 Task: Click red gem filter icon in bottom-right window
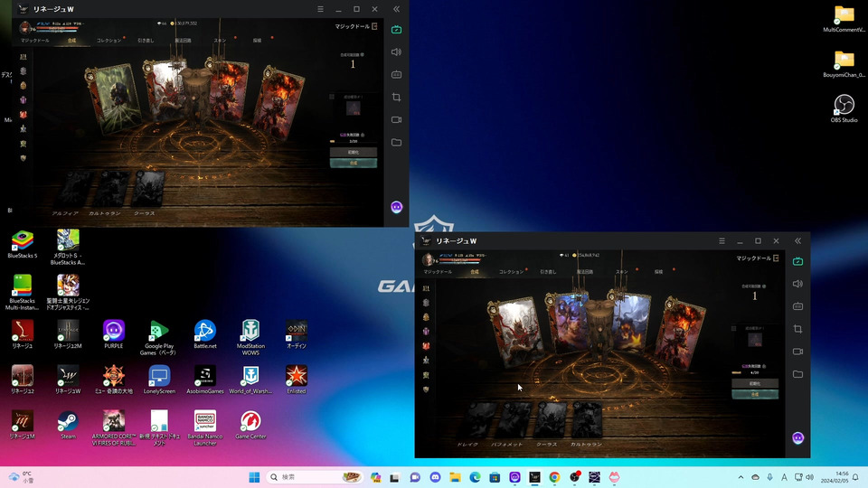pyautogui.click(x=426, y=346)
